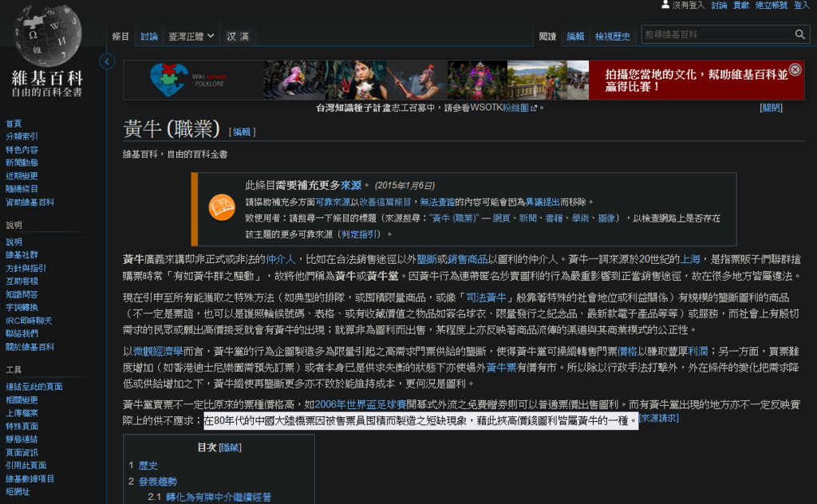
Task: Close the Wiki Loves Folklore banner
Action: (x=795, y=69)
